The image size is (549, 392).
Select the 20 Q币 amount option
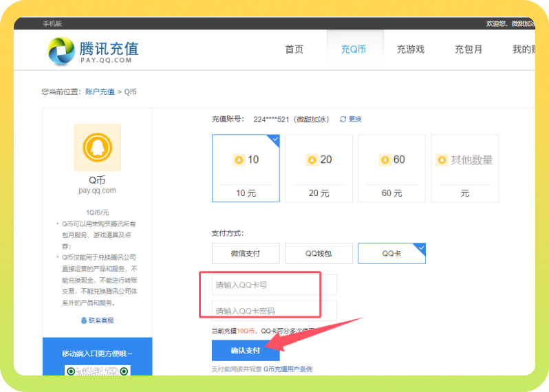(x=319, y=168)
